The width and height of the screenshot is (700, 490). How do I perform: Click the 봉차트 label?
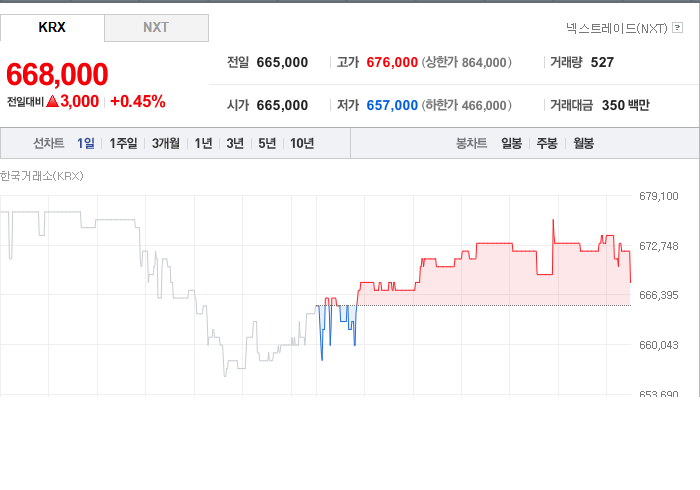tap(471, 143)
